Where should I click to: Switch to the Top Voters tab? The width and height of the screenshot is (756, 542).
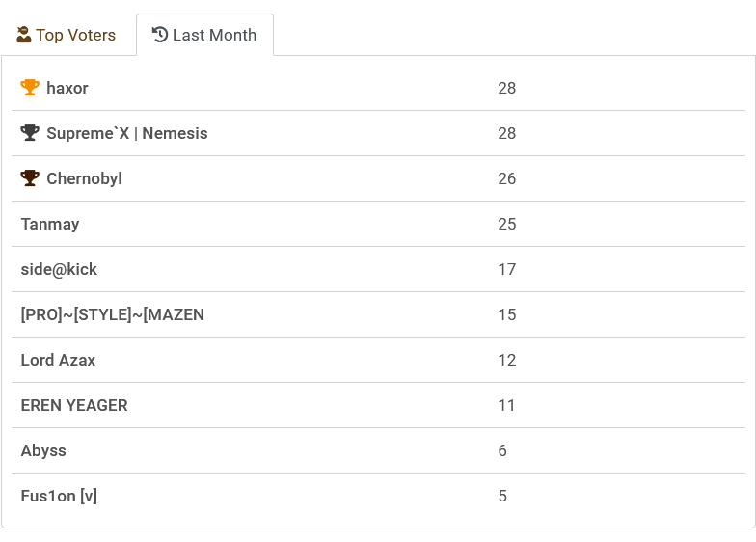pyautogui.click(x=66, y=35)
